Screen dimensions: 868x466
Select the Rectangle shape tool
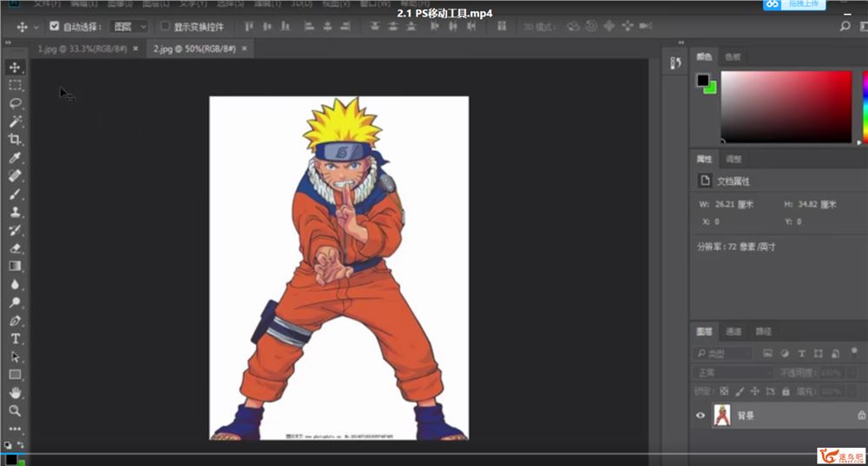click(15, 375)
